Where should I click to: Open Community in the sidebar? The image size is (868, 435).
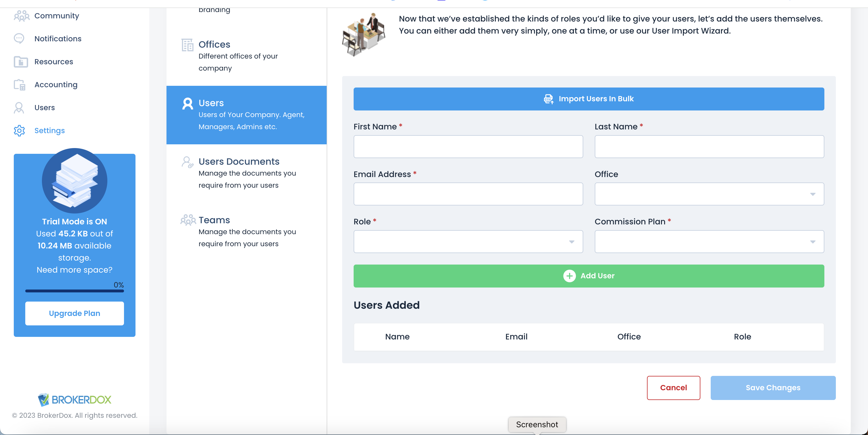coord(57,16)
